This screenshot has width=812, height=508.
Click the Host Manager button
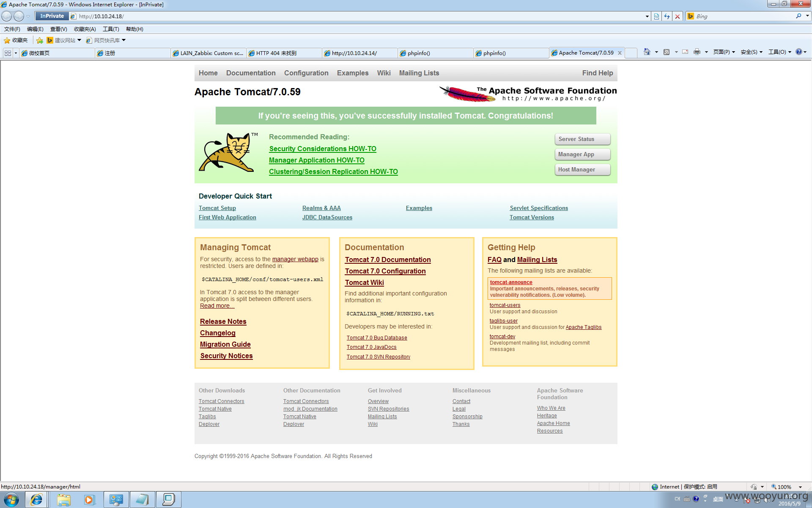pos(582,170)
